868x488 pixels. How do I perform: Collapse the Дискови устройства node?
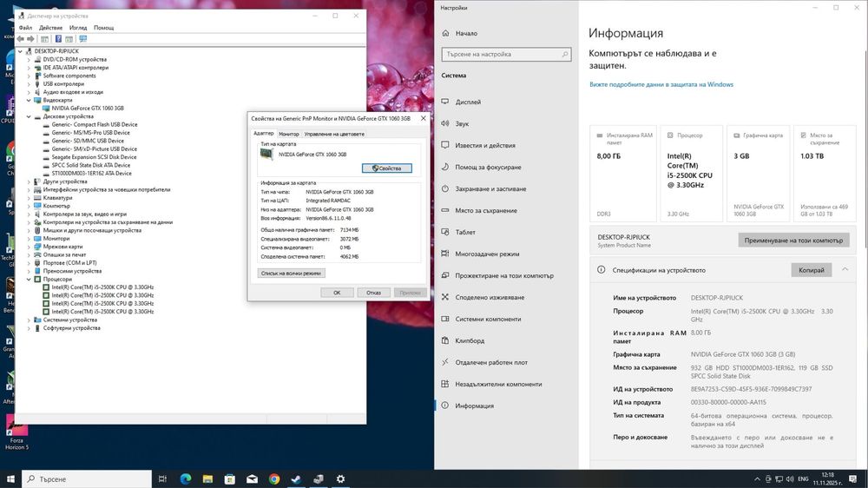[x=29, y=116]
